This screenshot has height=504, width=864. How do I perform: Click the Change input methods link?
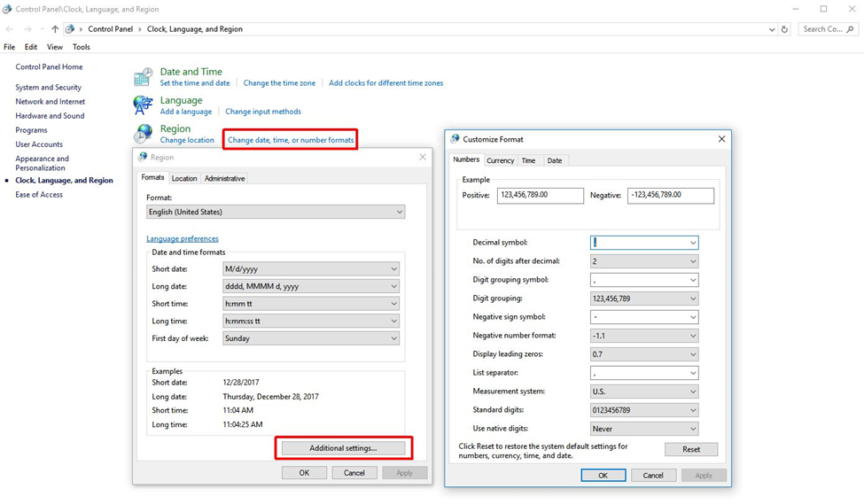tap(263, 112)
